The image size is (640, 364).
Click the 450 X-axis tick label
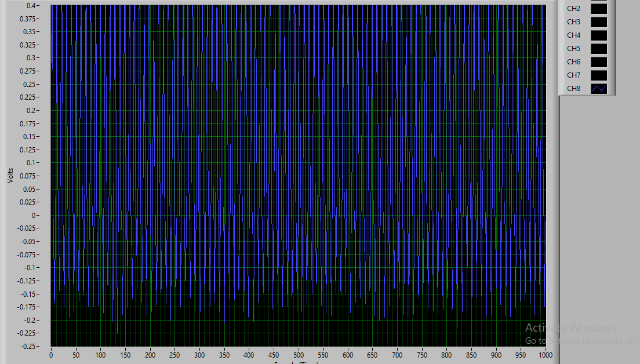[x=274, y=355]
